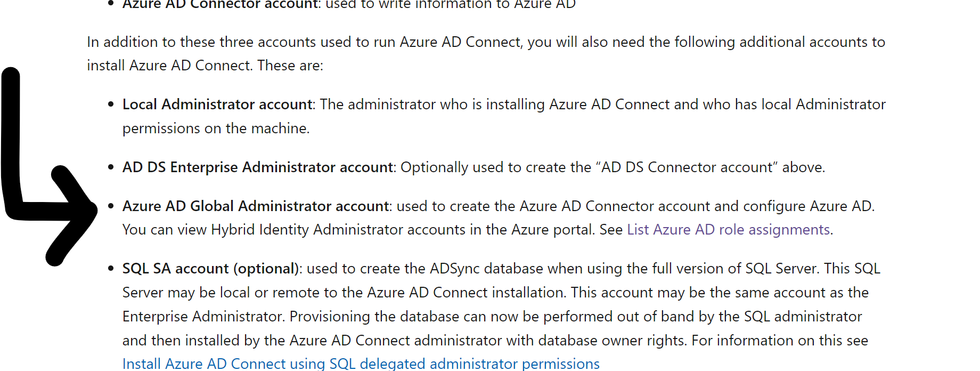Click the text permissions on the machine
980x371 pixels.
click(216, 128)
